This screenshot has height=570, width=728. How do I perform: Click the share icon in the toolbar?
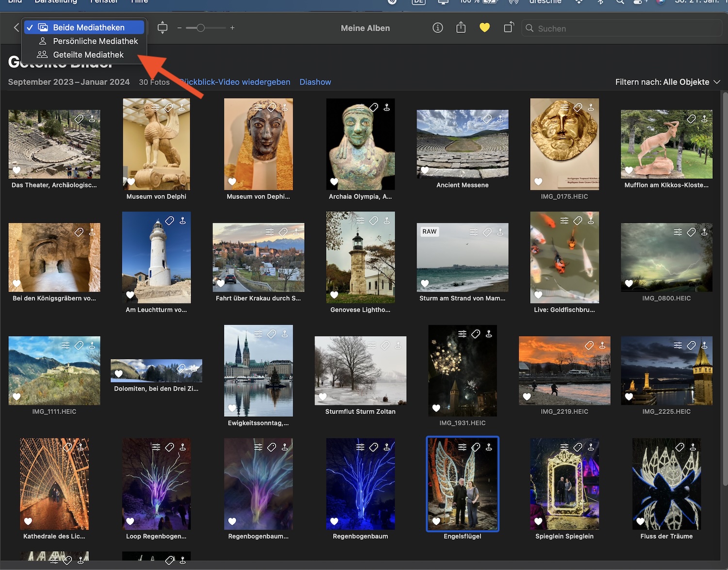pos(461,28)
